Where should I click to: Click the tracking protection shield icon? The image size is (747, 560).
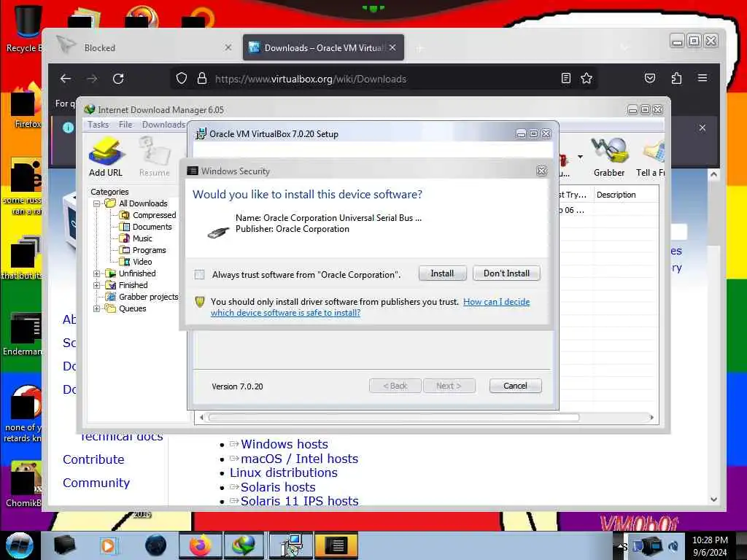pyautogui.click(x=182, y=79)
